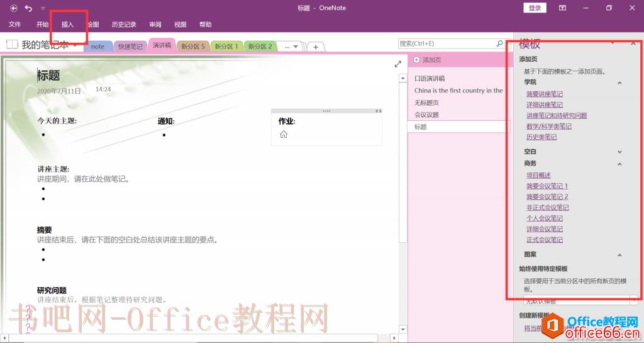Open the China is the first country page

(x=458, y=91)
